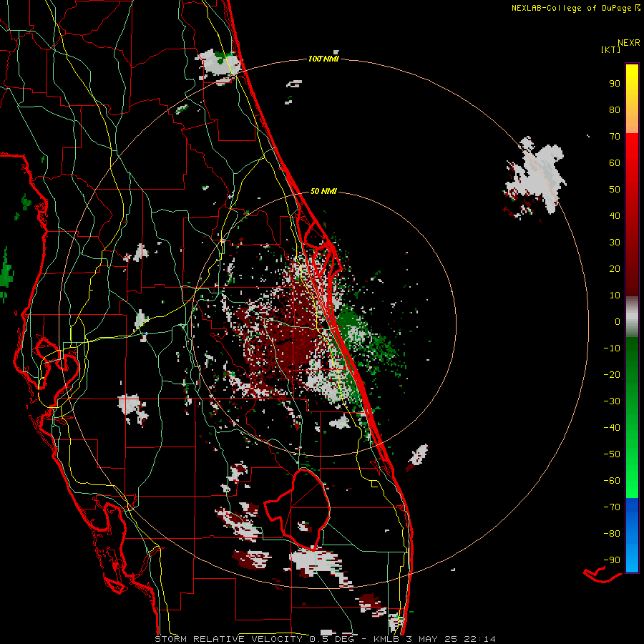644x644 pixels.
Task: Pick the blue segment of the velocity color bar
Action: click(x=632, y=535)
